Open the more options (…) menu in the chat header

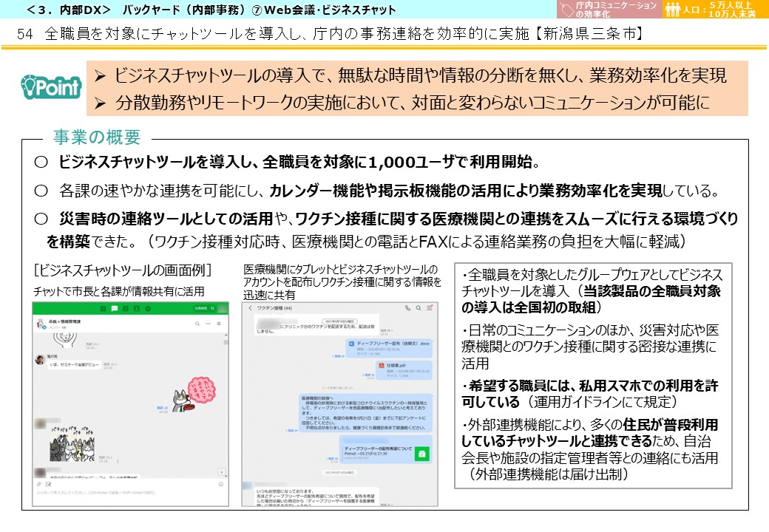(x=208, y=323)
